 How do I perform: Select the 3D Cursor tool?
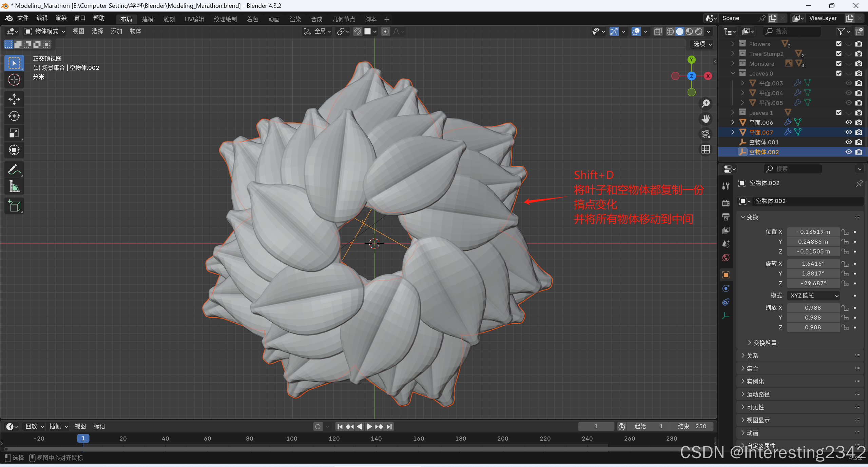pyautogui.click(x=14, y=80)
